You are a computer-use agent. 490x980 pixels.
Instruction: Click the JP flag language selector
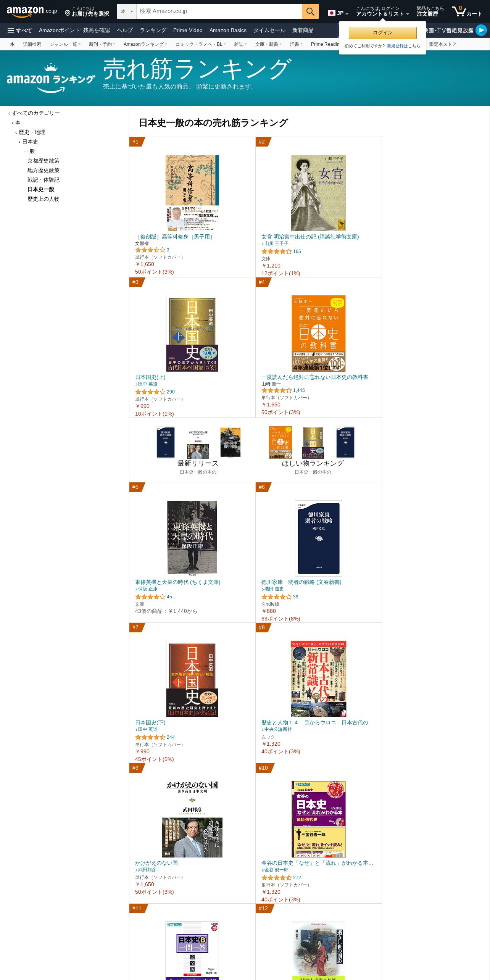(338, 13)
